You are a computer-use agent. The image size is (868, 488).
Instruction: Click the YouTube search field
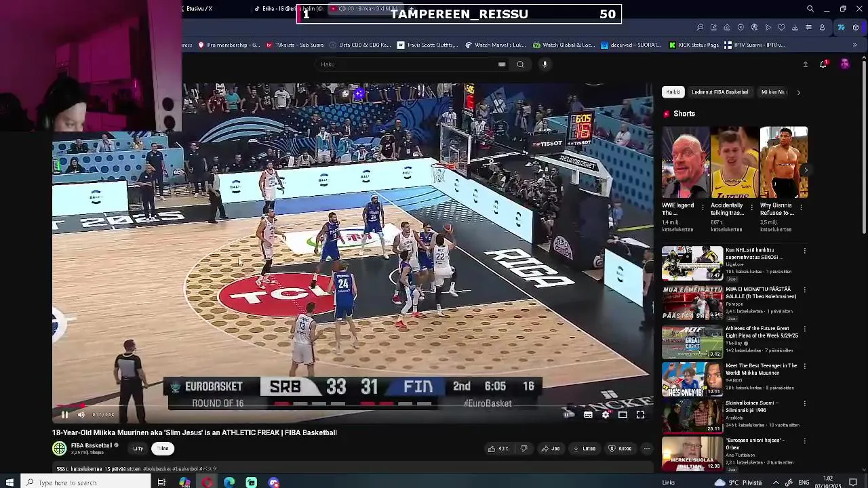[x=407, y=64]
